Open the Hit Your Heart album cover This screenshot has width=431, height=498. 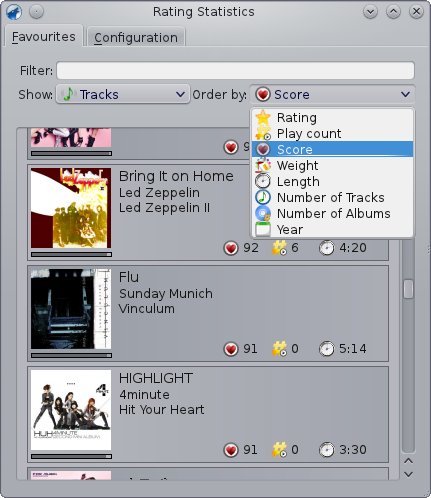coord(71,410)
